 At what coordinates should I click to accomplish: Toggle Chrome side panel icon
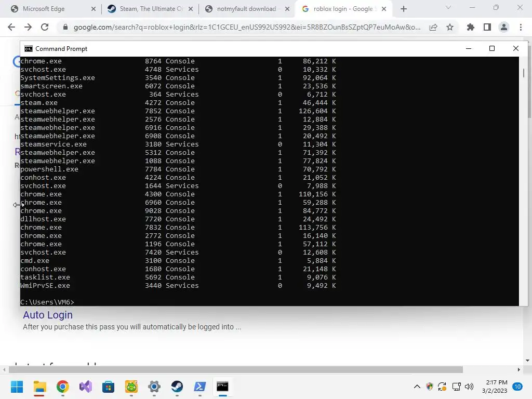487,27
